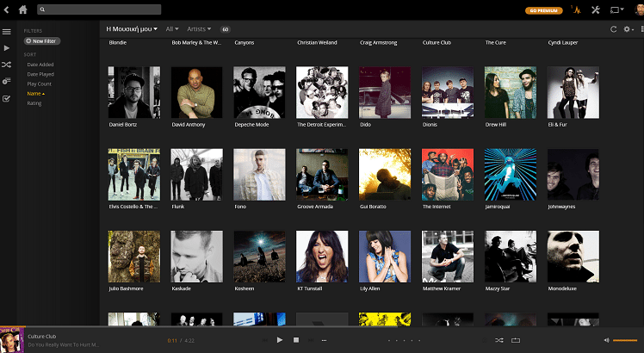644x353 pixels.
Task: Open Julio Bashmore artist thumbnail
Action: point(134,257)
